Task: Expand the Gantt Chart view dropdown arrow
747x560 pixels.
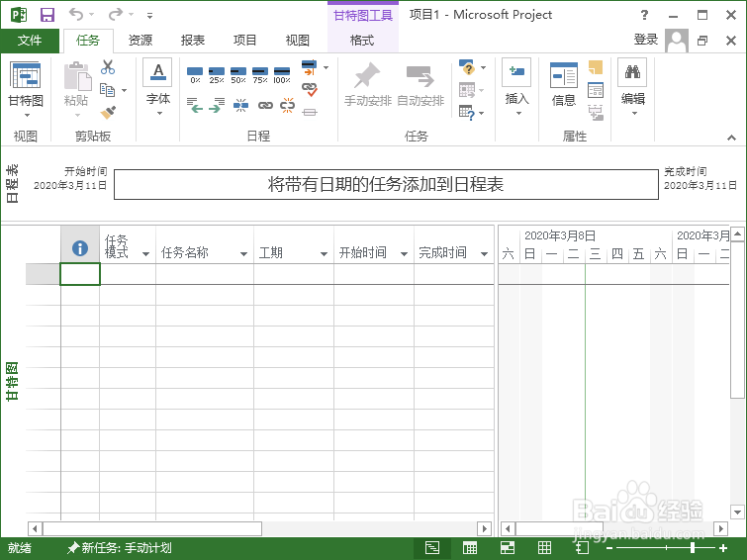Action: click(27, 116)
